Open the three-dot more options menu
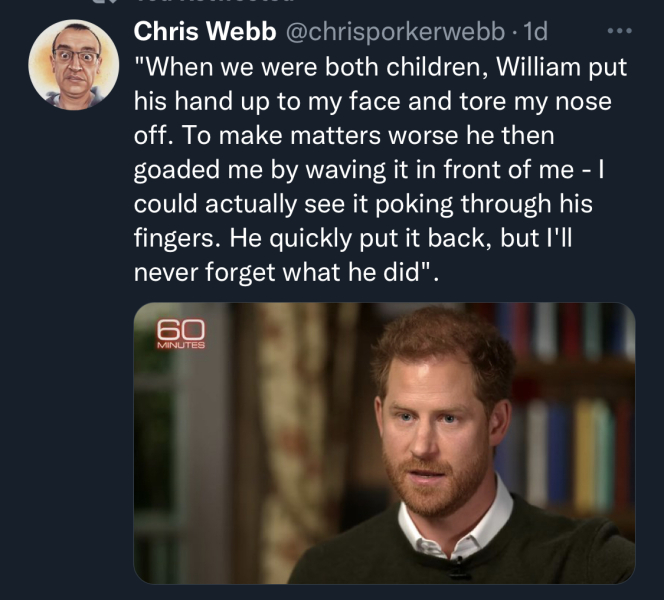 click(620, 31)
